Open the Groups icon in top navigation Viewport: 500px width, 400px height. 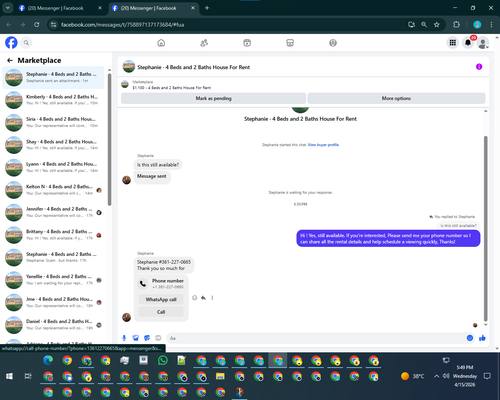pyautogui.click(x=333, y=43)
